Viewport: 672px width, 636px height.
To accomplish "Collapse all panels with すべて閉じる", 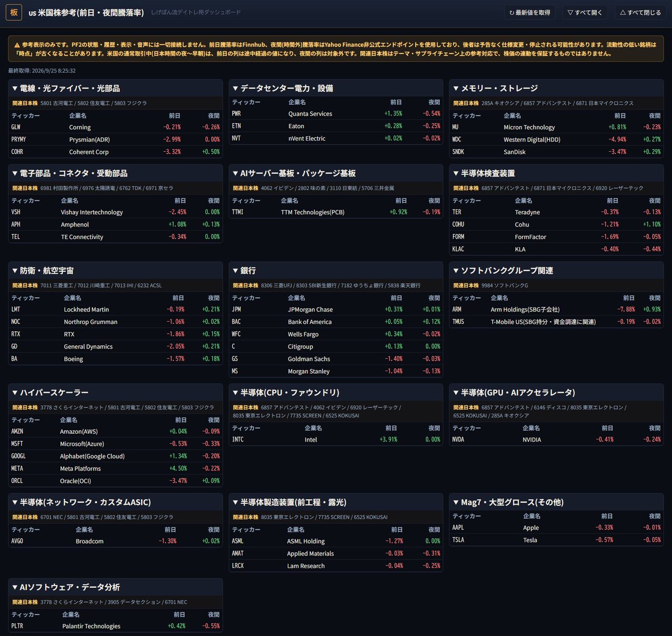I will click(640, 12).
